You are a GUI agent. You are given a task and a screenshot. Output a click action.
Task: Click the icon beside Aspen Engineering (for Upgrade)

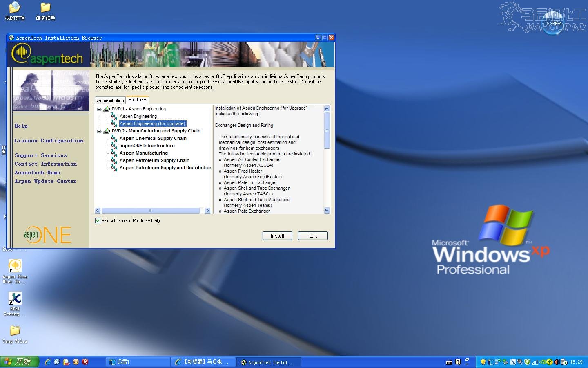114,124
